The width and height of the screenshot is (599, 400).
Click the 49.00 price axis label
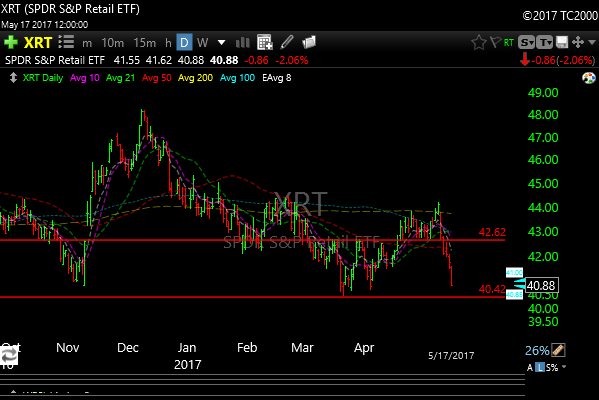click(x=543, y=92)
